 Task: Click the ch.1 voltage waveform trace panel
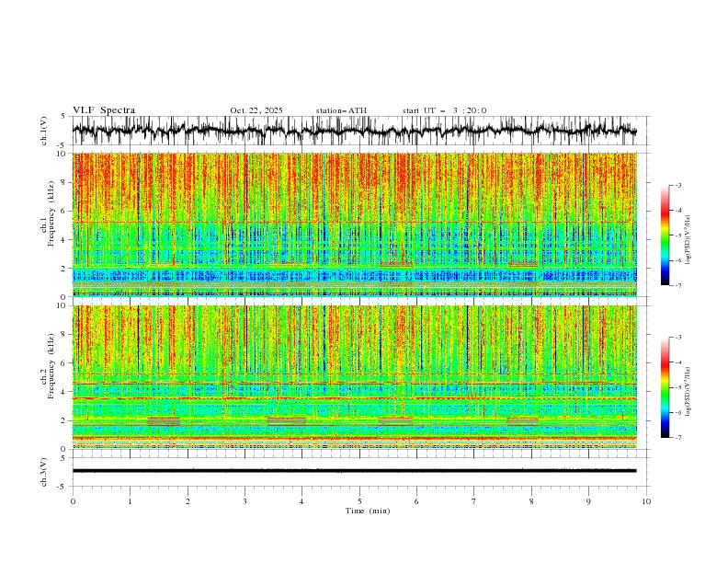tap(360, 131)
